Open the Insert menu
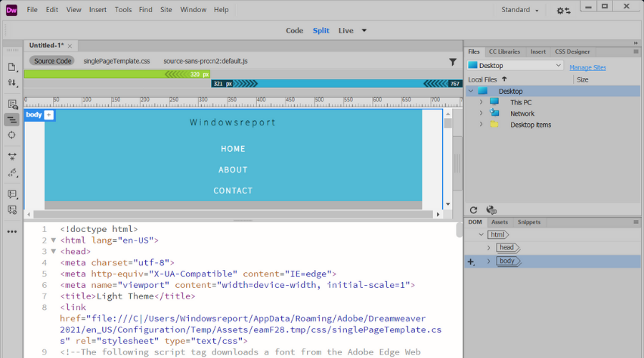This screenshot has width=644, height=358. [x=98, y=10]
